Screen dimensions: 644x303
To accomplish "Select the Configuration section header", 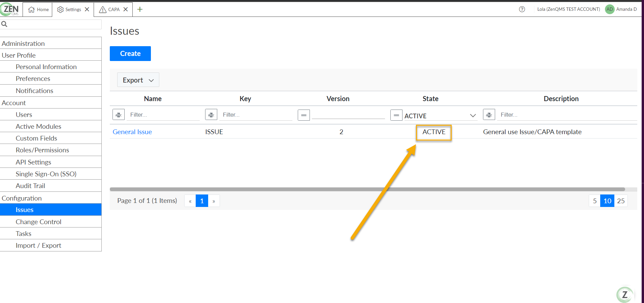I will [51, 198].
